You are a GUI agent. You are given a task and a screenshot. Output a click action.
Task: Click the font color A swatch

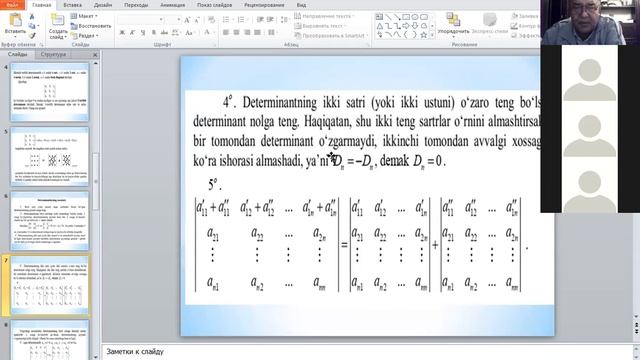point(207,32)
